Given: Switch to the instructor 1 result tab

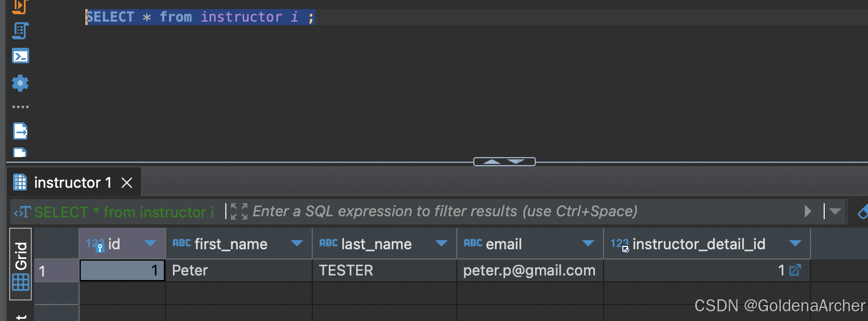Looking at the screenshot, I should pos(73,183).
